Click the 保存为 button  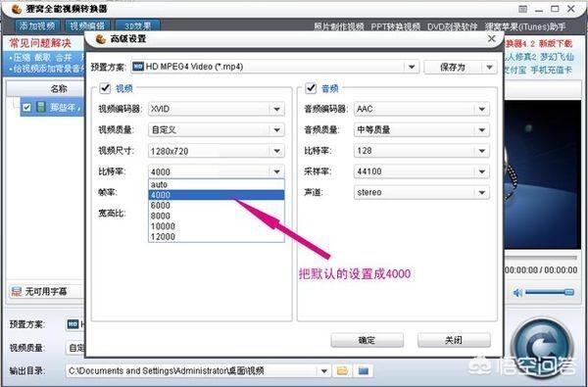(453, 68)
